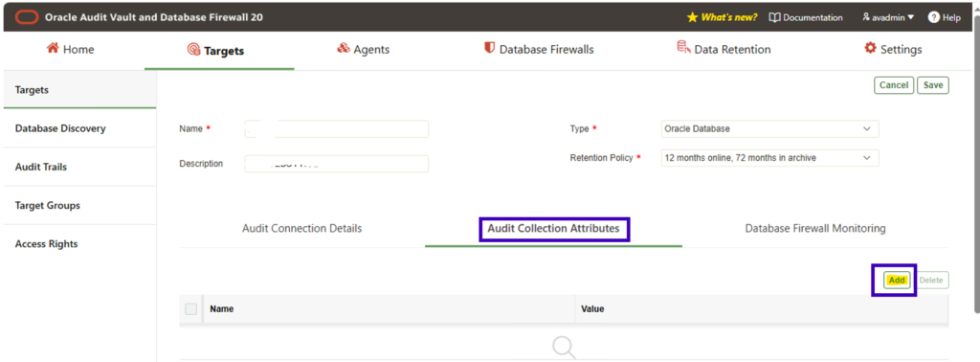Click the Oracle Audit Vault and Database Firewall 20 title
980x362 pixels.
154,17
